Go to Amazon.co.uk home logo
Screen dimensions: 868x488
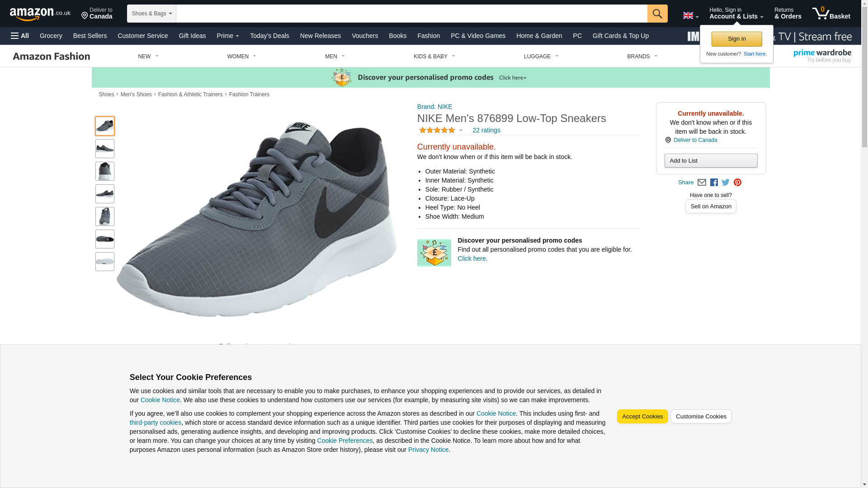point(40,14)
